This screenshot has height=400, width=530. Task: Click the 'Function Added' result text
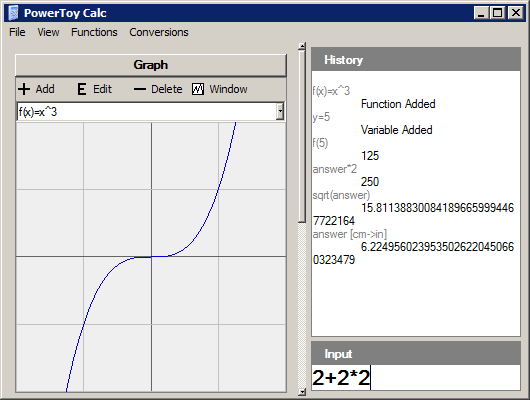tap(398, 104)
